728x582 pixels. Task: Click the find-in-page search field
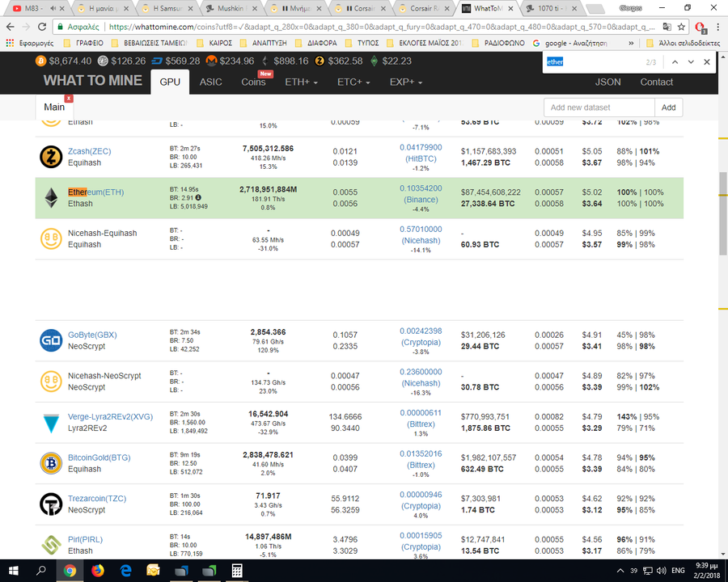pos(594,61)
